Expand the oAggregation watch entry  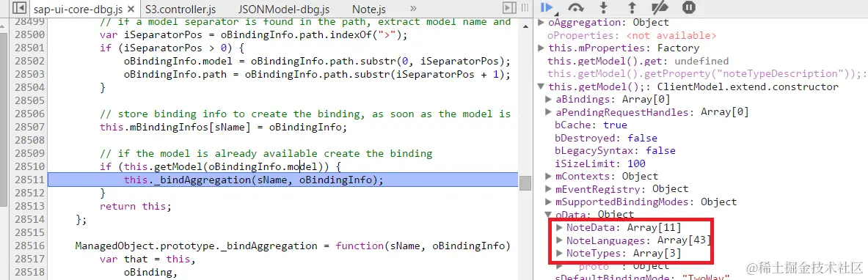(x=541, y=23)
